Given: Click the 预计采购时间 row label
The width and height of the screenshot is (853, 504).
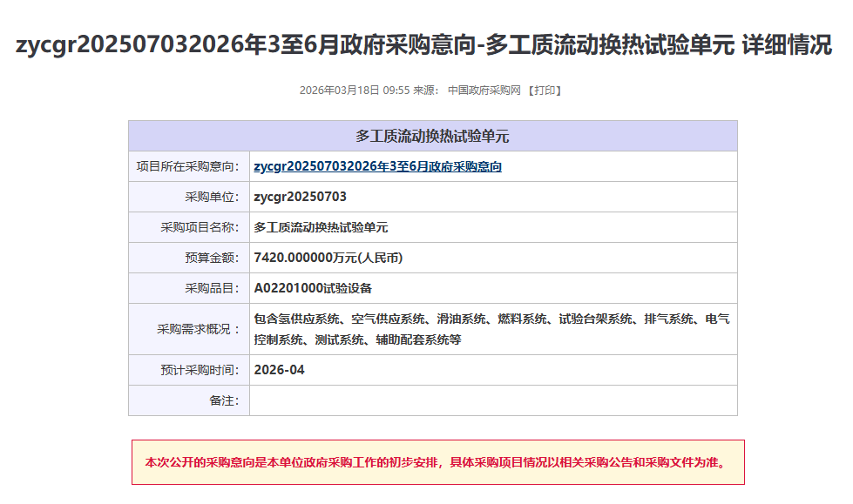Looking at the screenshot, I should tap(200, 370).
